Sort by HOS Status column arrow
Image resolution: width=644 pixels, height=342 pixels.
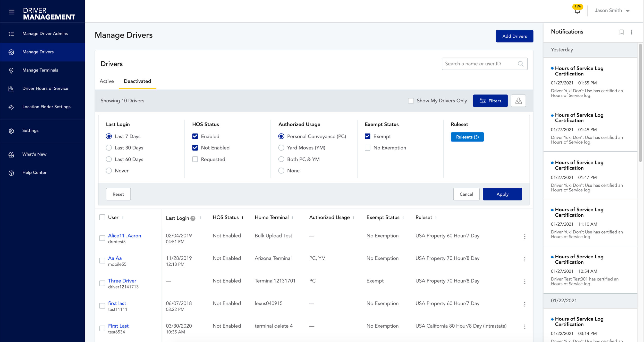tap(242, 218)
